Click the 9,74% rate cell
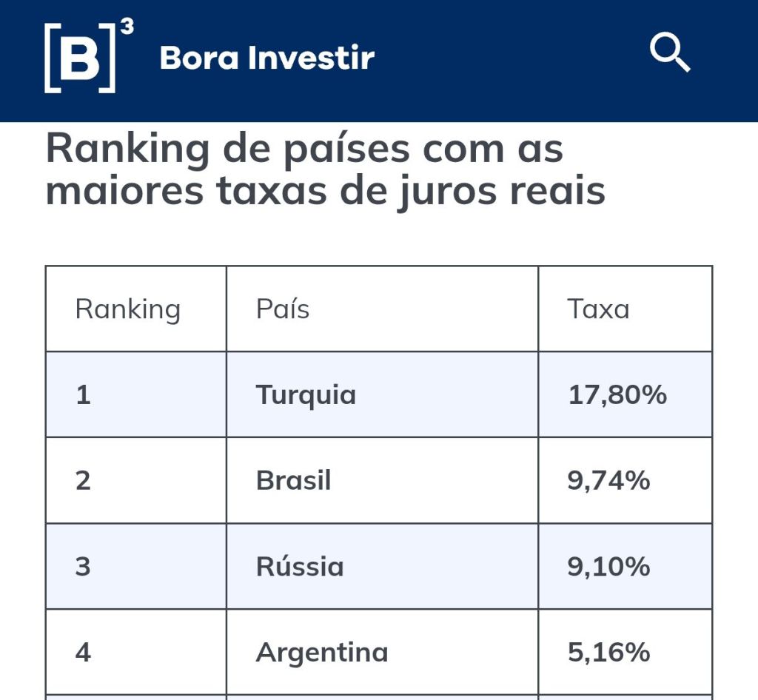 (608, 481)
